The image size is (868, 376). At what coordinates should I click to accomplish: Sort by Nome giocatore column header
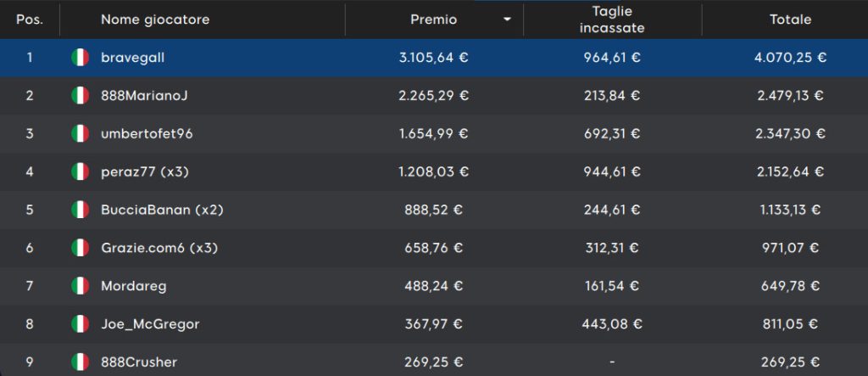pyautogui.click(x=155, y=20)
